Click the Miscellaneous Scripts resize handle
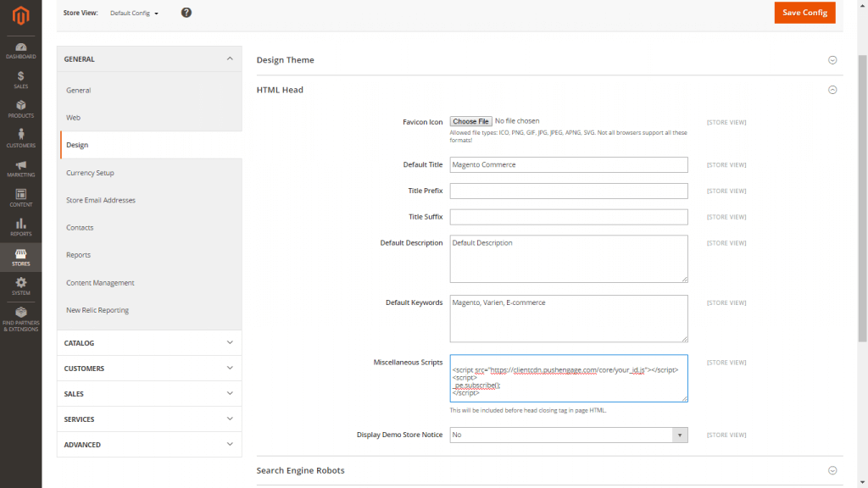Screen dimensions: 868x488 coord(684,398)
